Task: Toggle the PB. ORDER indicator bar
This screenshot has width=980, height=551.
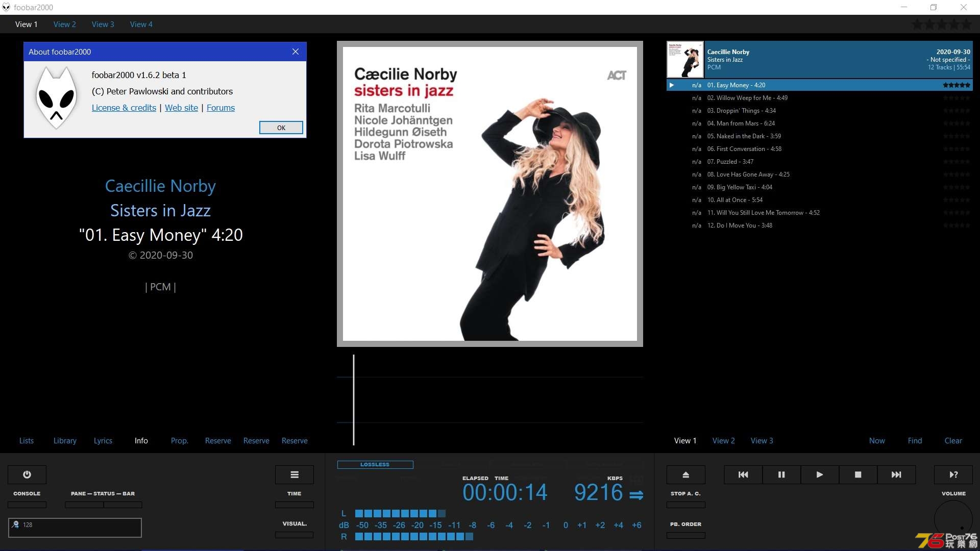Action: 686,535
